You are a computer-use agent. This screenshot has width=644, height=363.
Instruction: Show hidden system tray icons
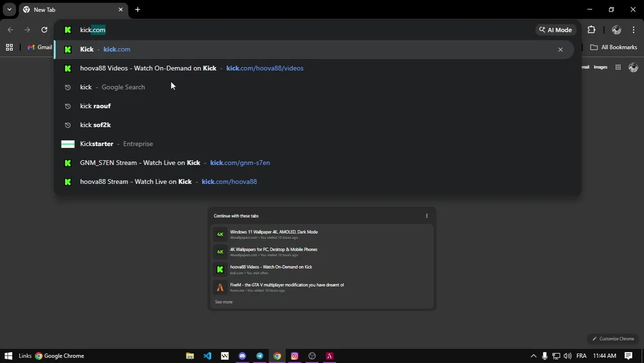coord(534,356)
